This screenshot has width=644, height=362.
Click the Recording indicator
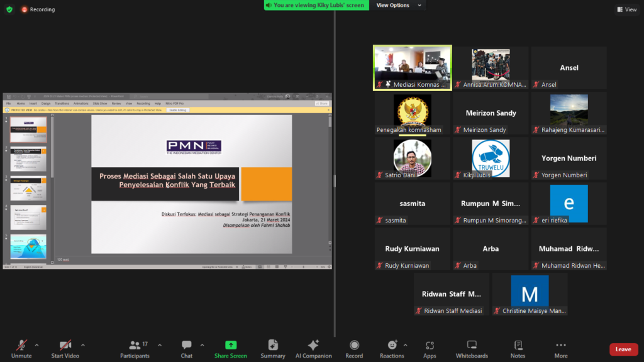point(38,9)
